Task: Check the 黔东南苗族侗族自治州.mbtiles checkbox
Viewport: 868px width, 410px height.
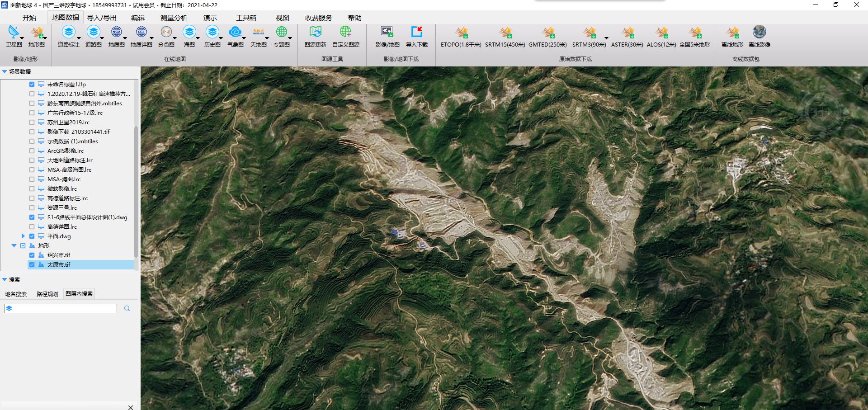Action: point(32,103)
